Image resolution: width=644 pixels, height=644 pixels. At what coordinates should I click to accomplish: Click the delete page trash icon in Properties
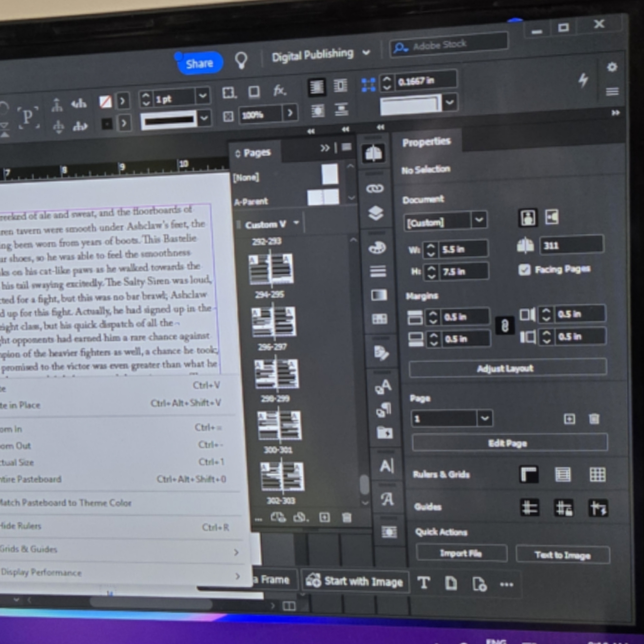coord(594,419)
